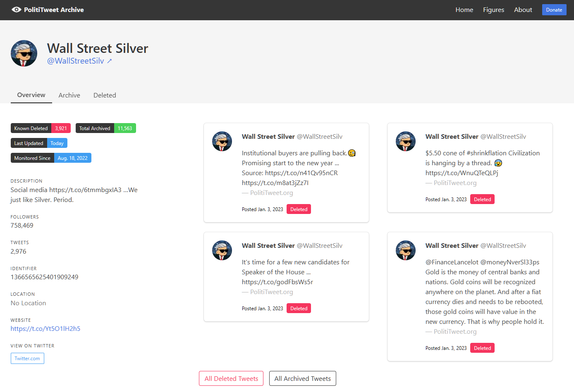Image resolution: width=574 pixels, height=392 pixels.
Task: Click posted date on '$5.50 cone' tweet
Action: pos(446,200)
